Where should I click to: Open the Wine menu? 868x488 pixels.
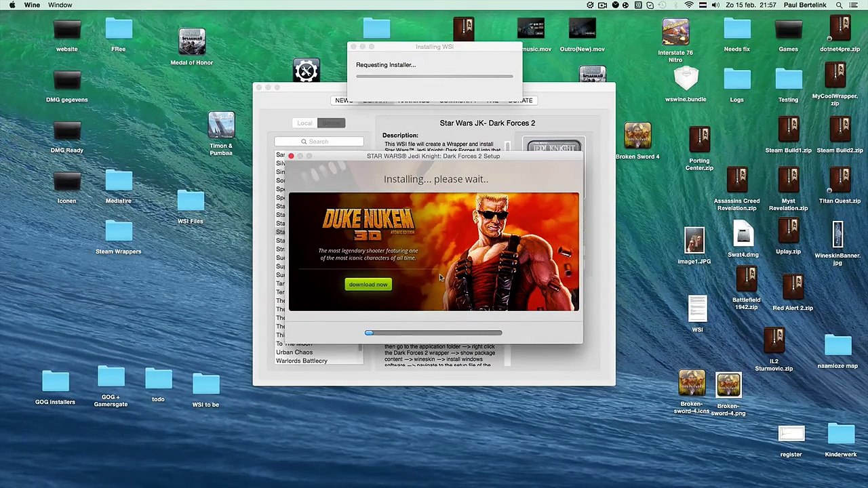click(x=32, y=5)
